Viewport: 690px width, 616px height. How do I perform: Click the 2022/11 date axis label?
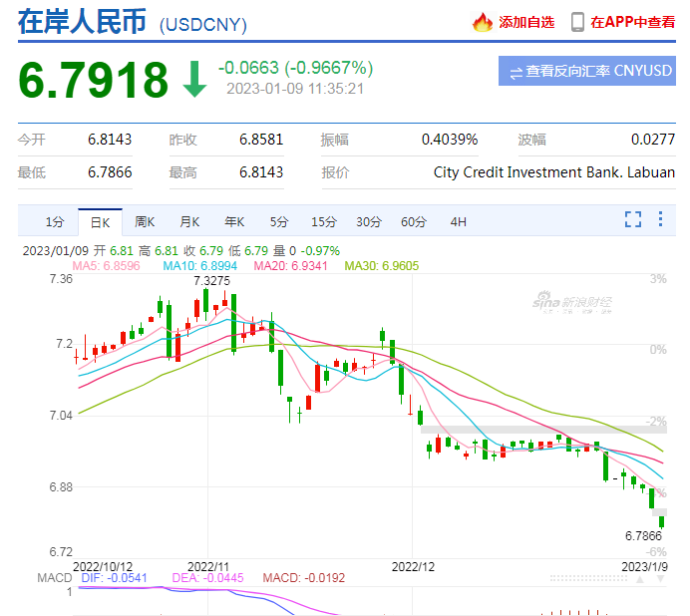208,567
